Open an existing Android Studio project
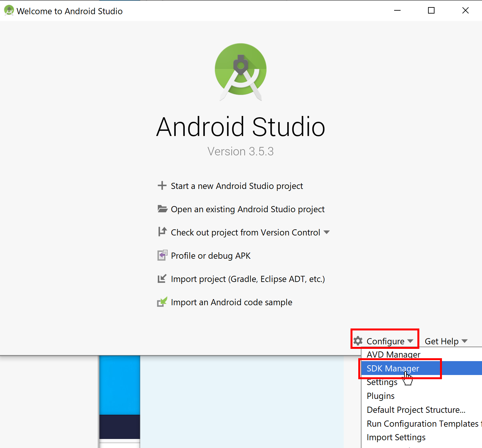Viewport: 482px width, 448px height. [x=247, y=209]
